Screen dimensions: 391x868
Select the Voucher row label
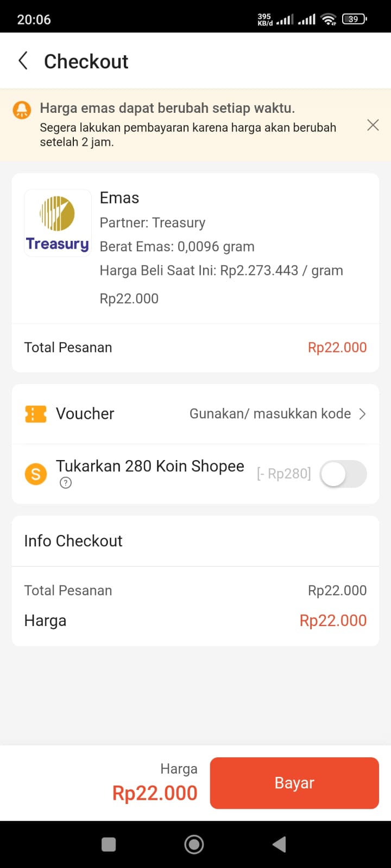[85, 414]
